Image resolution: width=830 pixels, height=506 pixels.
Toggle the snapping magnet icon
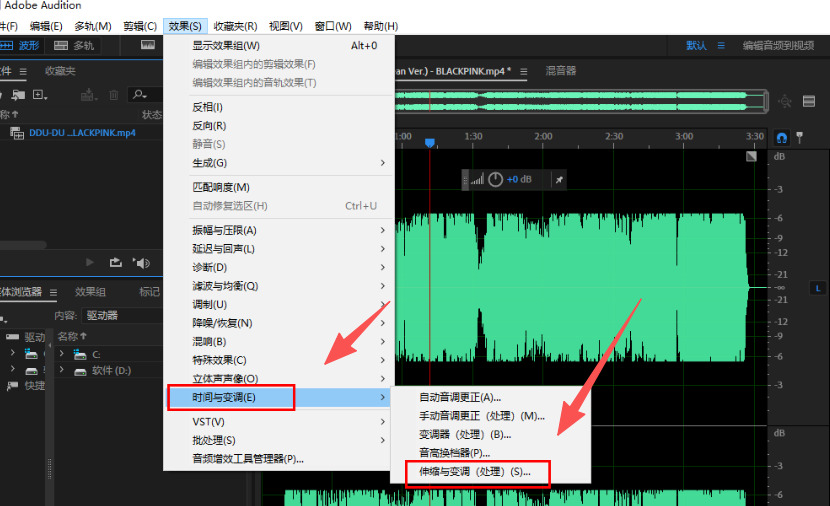click(x=781, y=138)
